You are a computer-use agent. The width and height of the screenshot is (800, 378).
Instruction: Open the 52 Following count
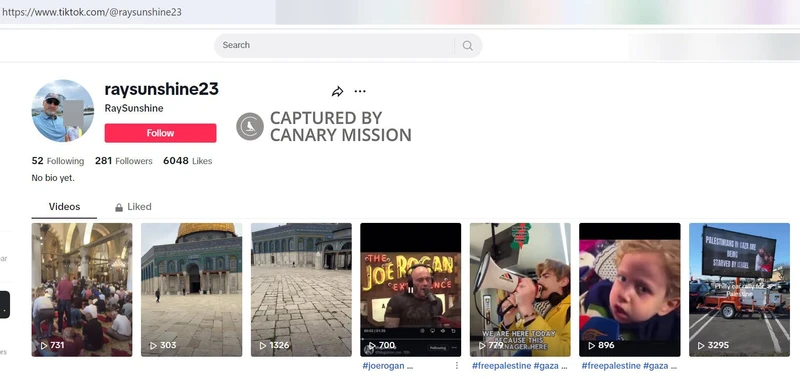tap(58, 161)
